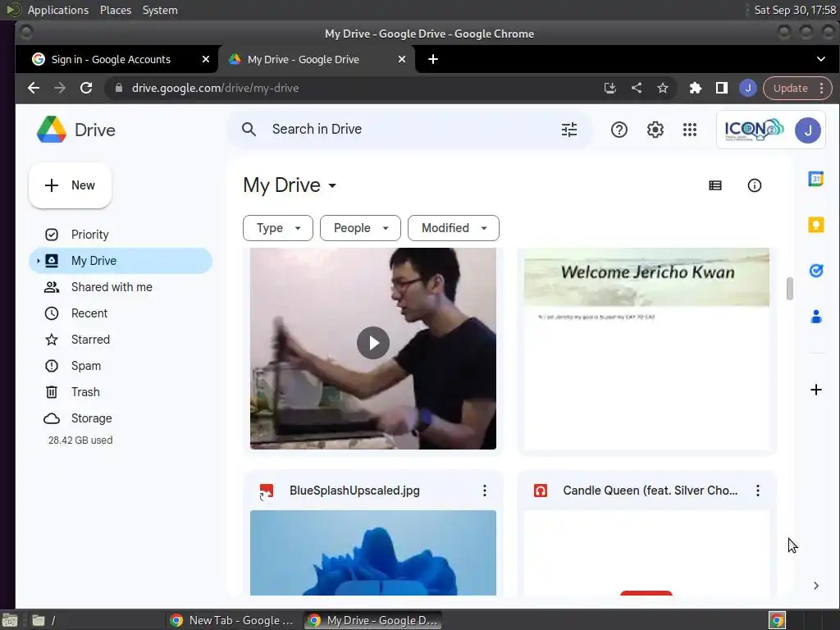Viewport: 840px width, 630px height.
Task: Go forward in Chrome browser
Action: click(59, 88)
